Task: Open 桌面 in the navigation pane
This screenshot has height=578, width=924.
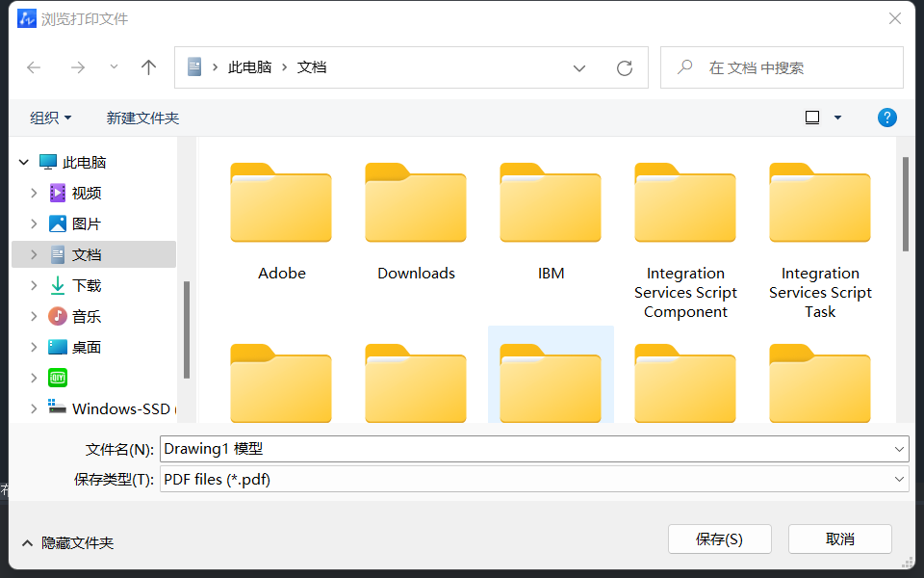Action: coord(75,347)
